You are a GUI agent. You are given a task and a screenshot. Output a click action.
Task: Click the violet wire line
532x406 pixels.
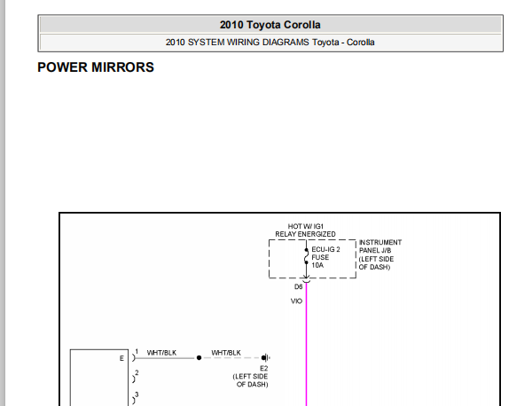click(307, 344)
